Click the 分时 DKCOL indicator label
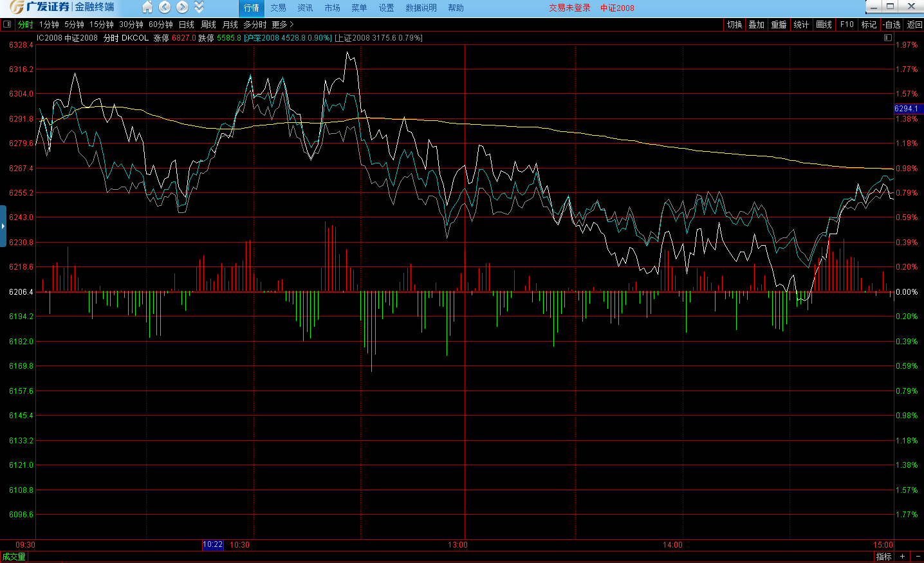Image resolution: width=924 pixels, height=563 pixels. coord(126,38)
